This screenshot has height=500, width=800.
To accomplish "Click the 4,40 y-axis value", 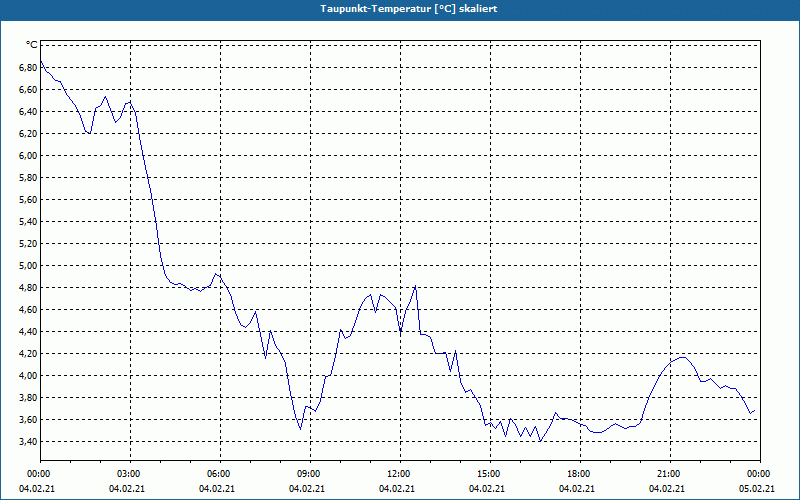I will 28,331.
